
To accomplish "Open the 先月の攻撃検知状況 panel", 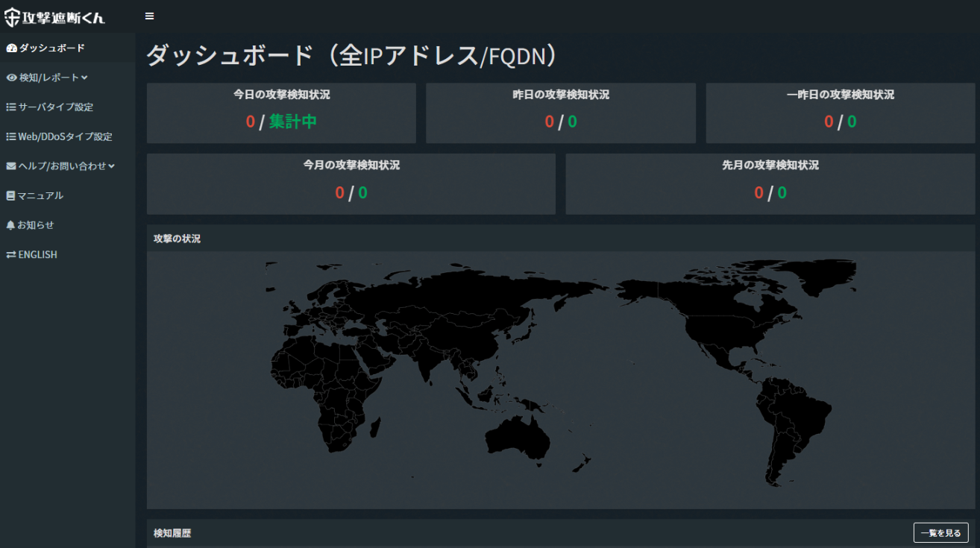I will (x=770, y=183).
